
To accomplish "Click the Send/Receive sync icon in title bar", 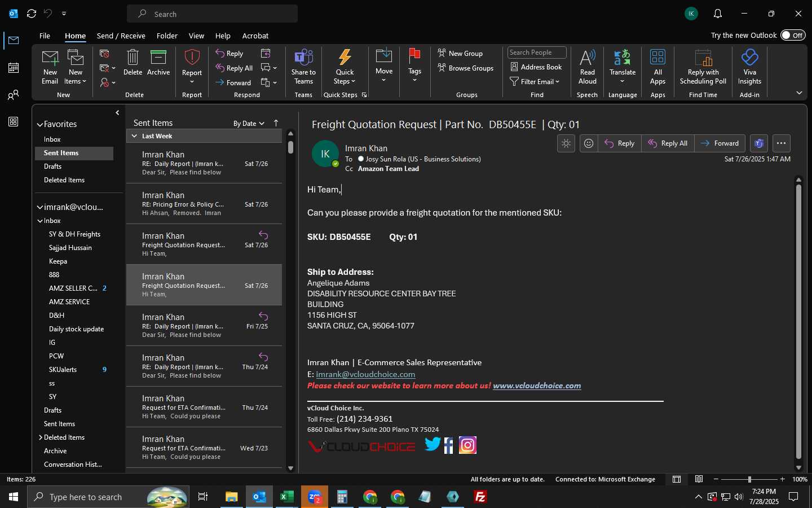I will tap(32, 14).
